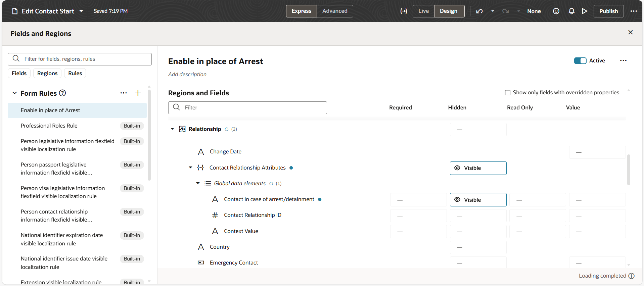The image size is (644, 286).
Task: Open the rule's more actions menu beside Active
Action: pyautogui.click(x=624, y=60)
